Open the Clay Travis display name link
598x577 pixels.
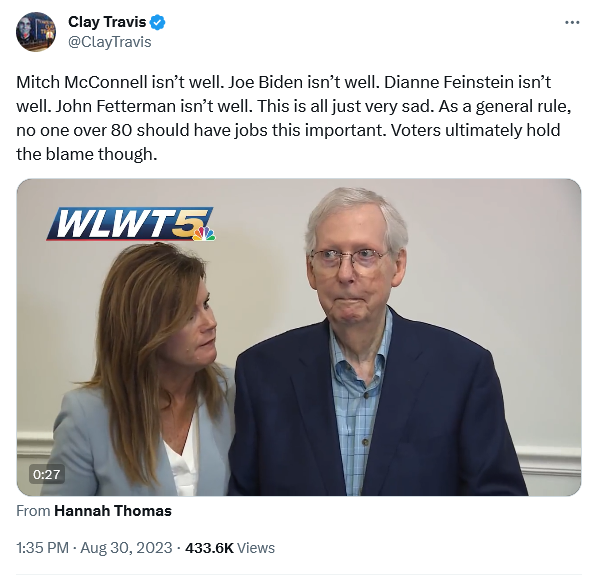[x=107, y=22]
